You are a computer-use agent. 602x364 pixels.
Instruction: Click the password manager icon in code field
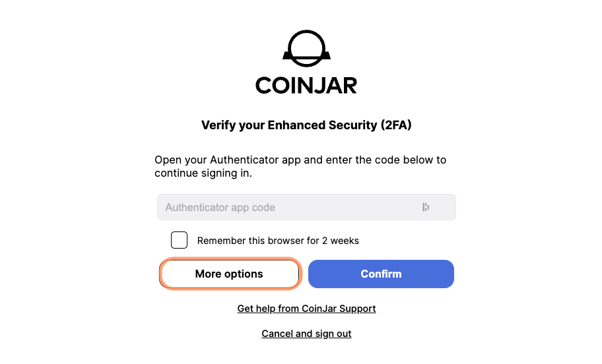click(x=426, y=207)
